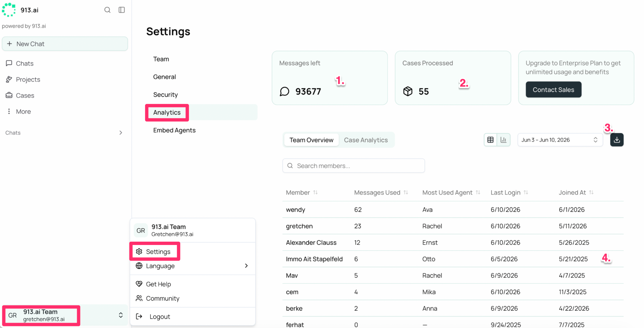Select the Alexander Clauss row
This screenshot has height=328, width=644.
(x=453, y=243)
